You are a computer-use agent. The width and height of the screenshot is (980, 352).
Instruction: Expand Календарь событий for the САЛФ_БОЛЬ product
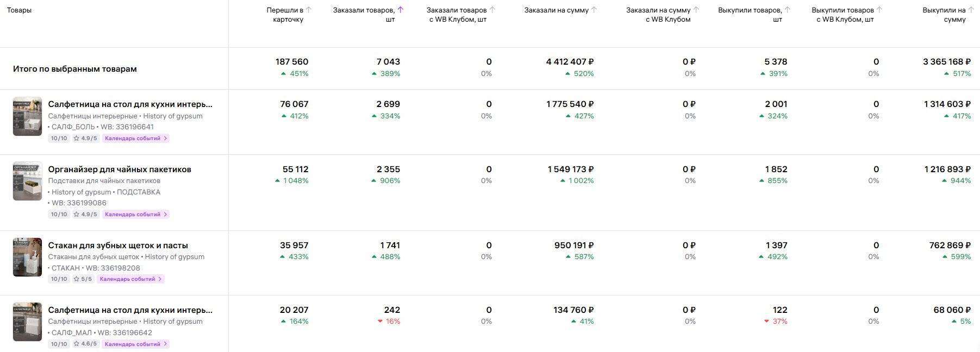[136, 139]
